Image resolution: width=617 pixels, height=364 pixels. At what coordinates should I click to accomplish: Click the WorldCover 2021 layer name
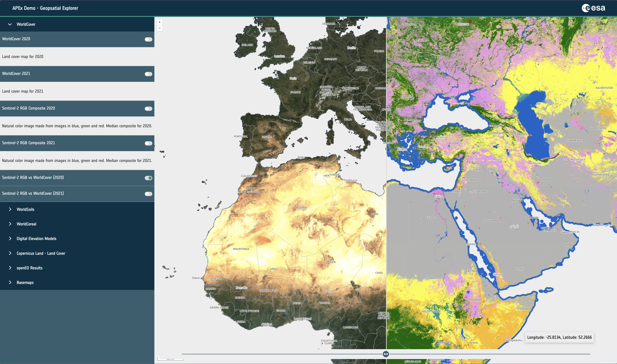[16, 73]
